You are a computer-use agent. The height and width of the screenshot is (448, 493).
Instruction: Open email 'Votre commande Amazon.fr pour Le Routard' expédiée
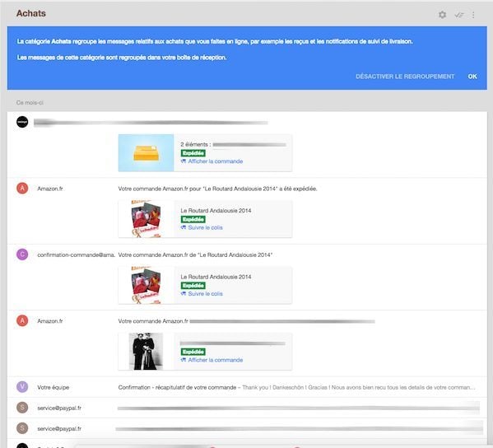tap(217, 189)
